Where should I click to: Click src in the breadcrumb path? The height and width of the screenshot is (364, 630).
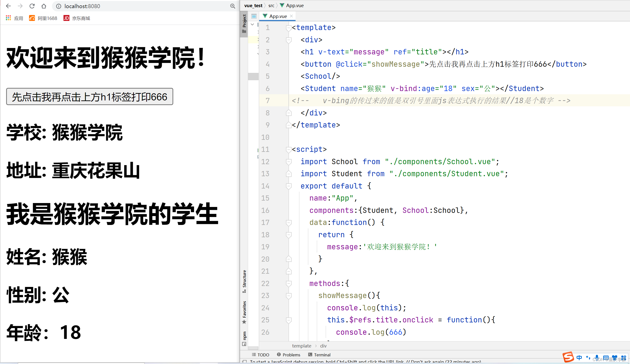tap(271, 5)
